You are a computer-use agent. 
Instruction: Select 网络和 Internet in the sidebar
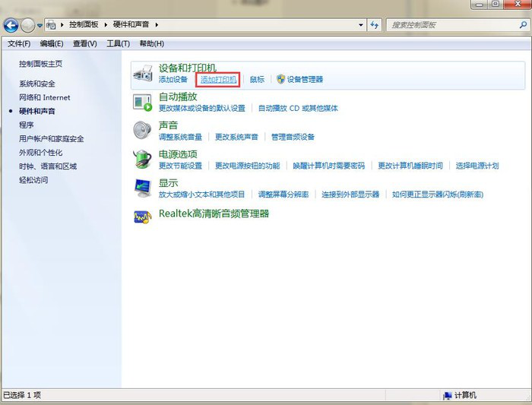[x=45, y=97]
